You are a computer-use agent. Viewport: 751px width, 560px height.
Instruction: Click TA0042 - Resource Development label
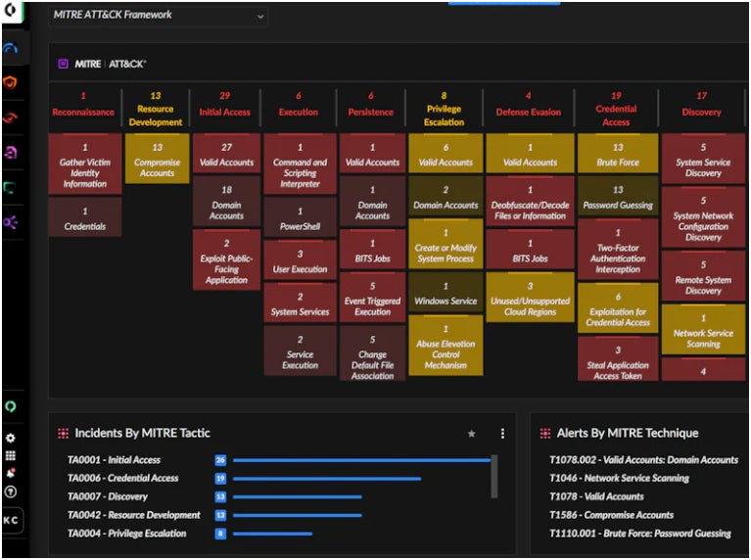coord(133,515)
